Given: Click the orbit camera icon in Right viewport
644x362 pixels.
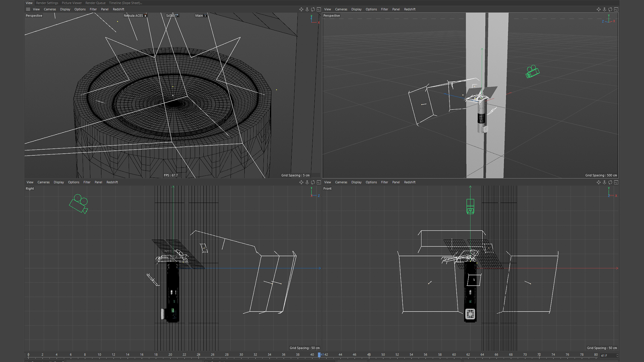Looking at the screenshot, I should [313, 182].
